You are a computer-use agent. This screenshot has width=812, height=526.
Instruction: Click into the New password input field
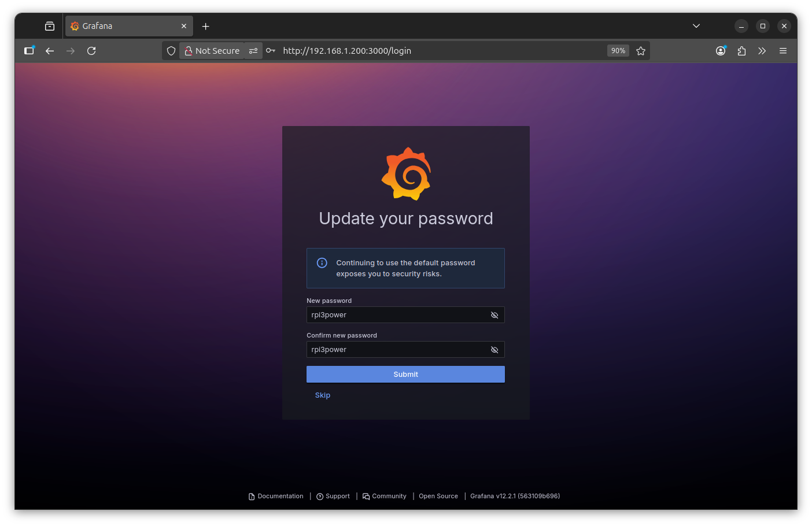pos(396,315)
